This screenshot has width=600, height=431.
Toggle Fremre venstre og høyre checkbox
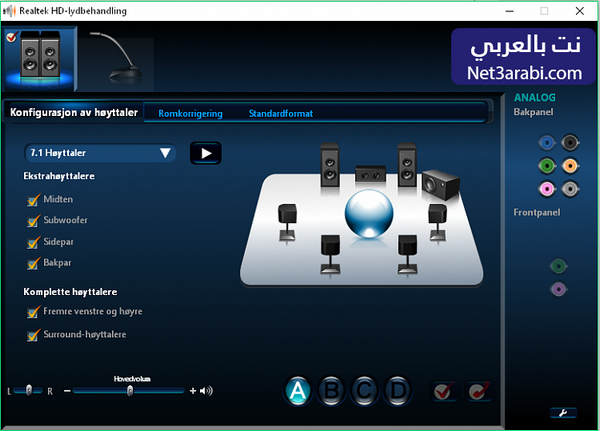33,312
